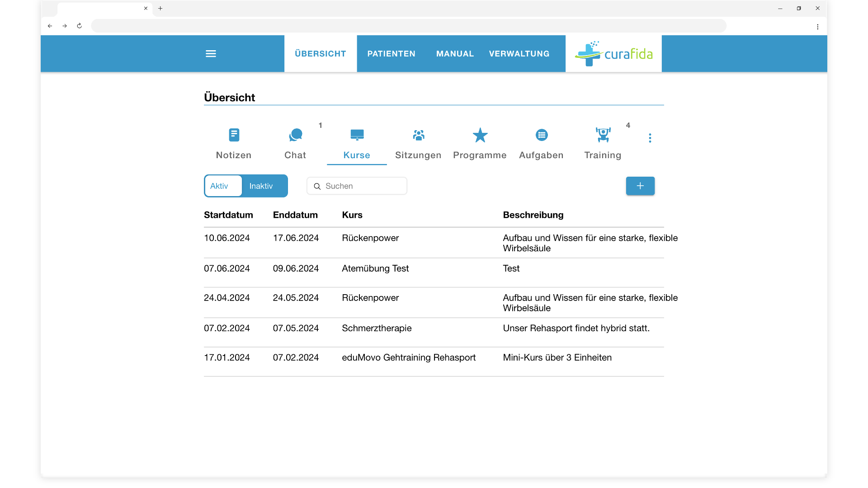Click start date 17.01.2024

226,357
